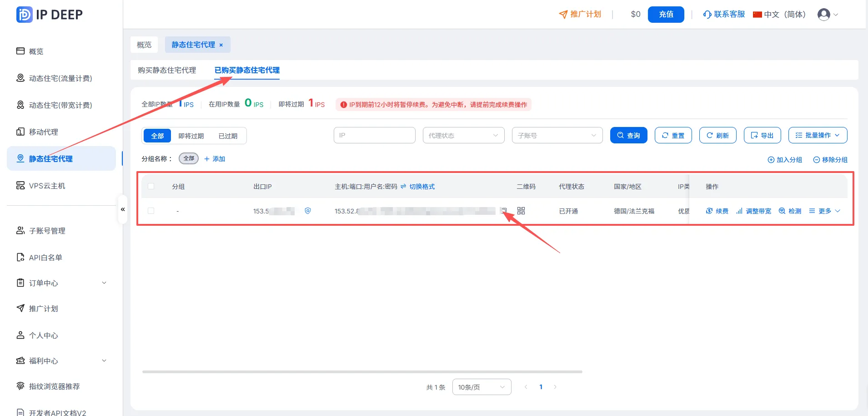This screenshot has width=868, height=416.
Task: Switch to 购买静态住宅代理 tab
Action: click(x=167, y=70)
